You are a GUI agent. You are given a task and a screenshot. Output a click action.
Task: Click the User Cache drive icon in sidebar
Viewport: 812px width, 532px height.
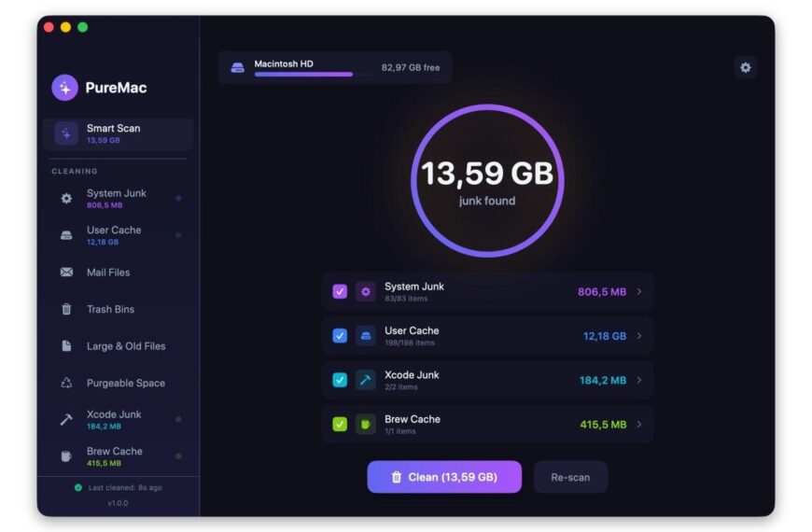[66, 235]
